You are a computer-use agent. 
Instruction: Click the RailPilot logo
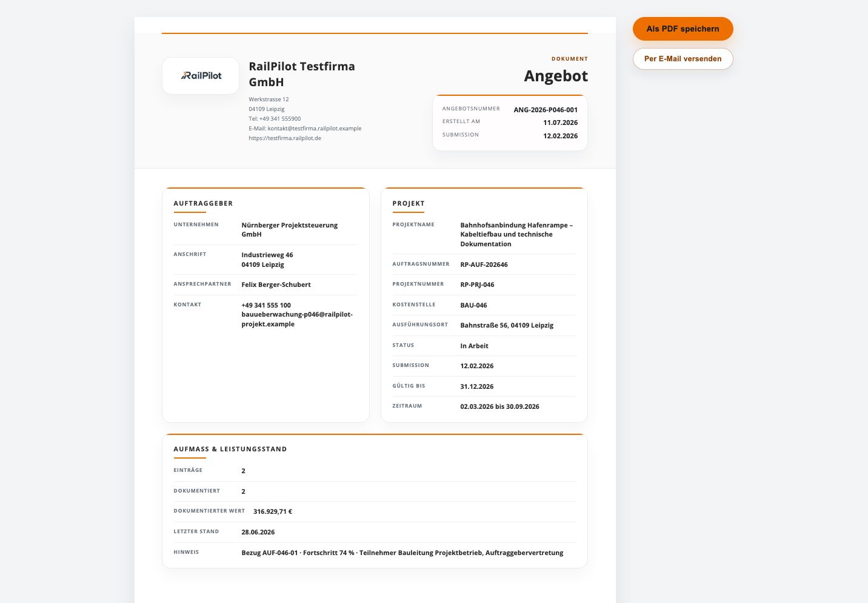201,76
